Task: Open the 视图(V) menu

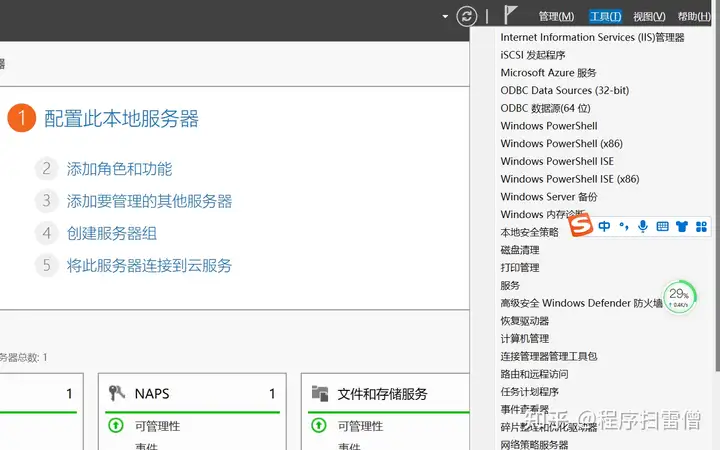Action: coord(649,17)
